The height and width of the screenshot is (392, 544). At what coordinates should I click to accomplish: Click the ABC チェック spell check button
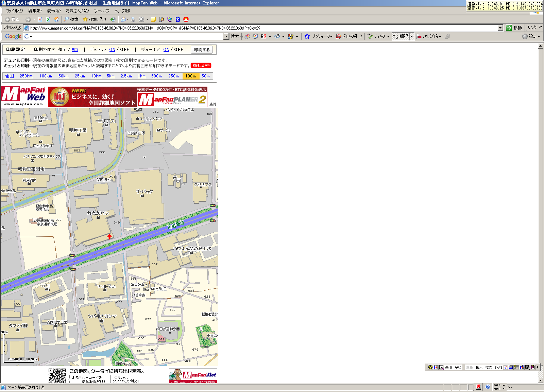click(x=376, y=36)
